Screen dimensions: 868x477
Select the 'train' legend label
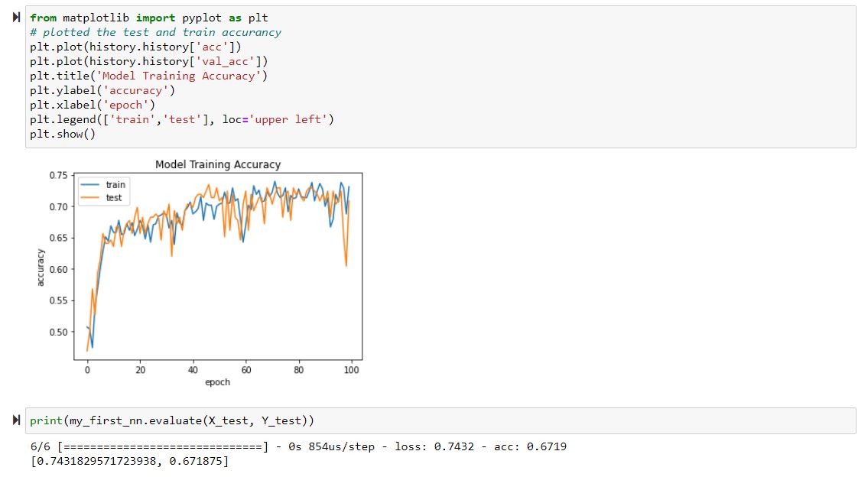(x=115, y=185)
